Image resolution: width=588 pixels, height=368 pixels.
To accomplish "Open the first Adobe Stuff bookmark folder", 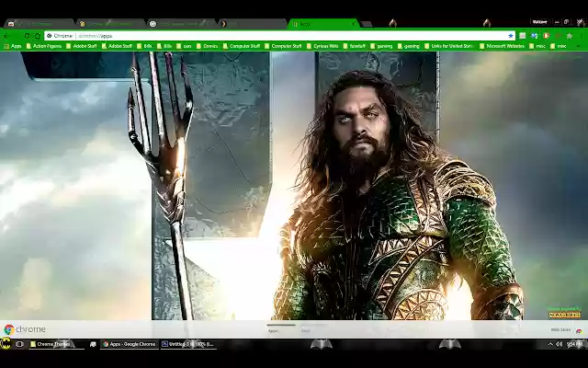I will [x=82, y=46].
